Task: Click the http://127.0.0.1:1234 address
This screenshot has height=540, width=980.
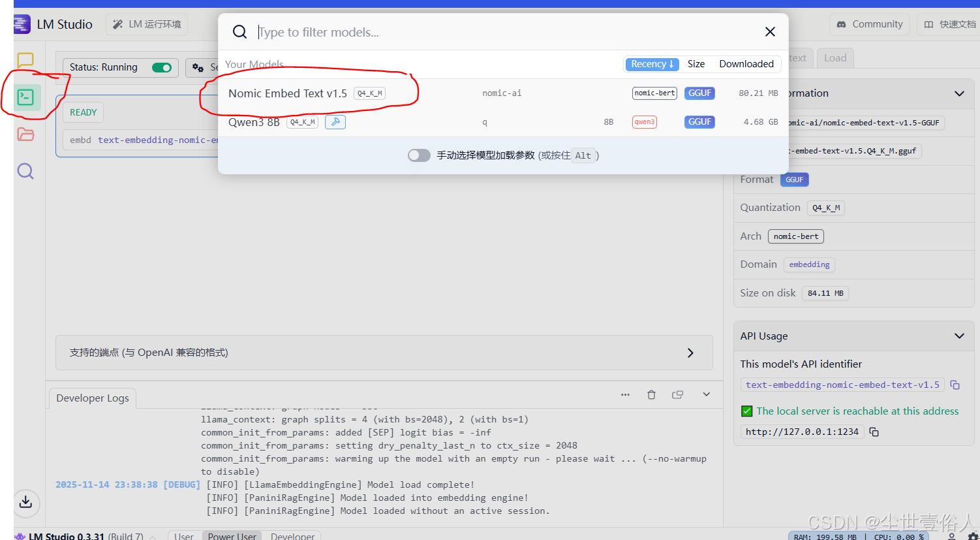Action: 802,432
